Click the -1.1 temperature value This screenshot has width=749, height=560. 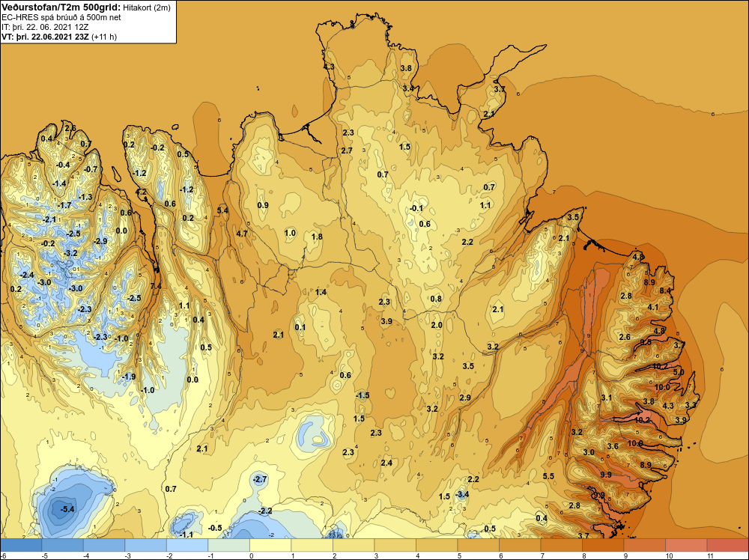187,535
